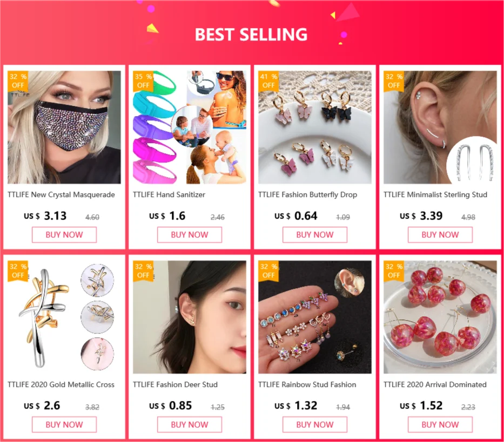Open the cherry earrings product image

(x=440, y=317)
